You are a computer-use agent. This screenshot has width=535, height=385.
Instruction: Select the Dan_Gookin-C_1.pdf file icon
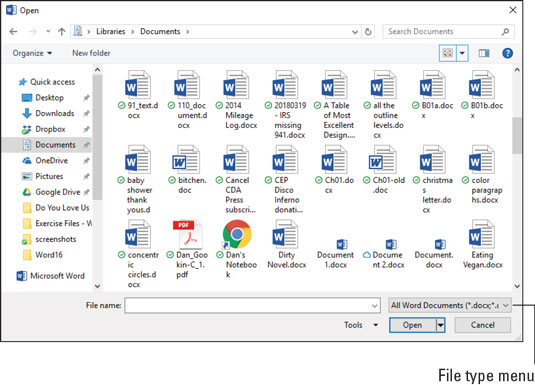point(187,235)
